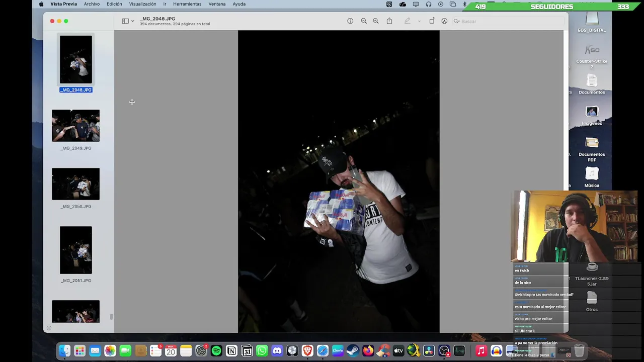The image size is (644, 362).
Task: Open Photos from the Dock
Action: click(110, 351)
